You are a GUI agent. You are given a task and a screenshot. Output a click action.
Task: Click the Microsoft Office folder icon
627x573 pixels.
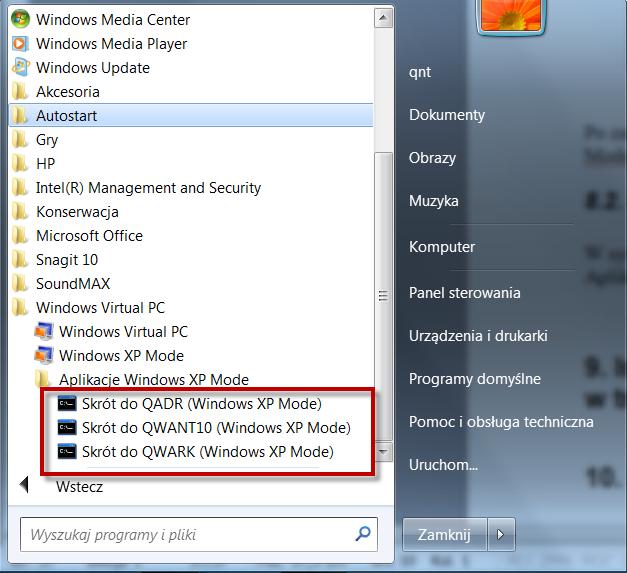(x=20, y=236)
